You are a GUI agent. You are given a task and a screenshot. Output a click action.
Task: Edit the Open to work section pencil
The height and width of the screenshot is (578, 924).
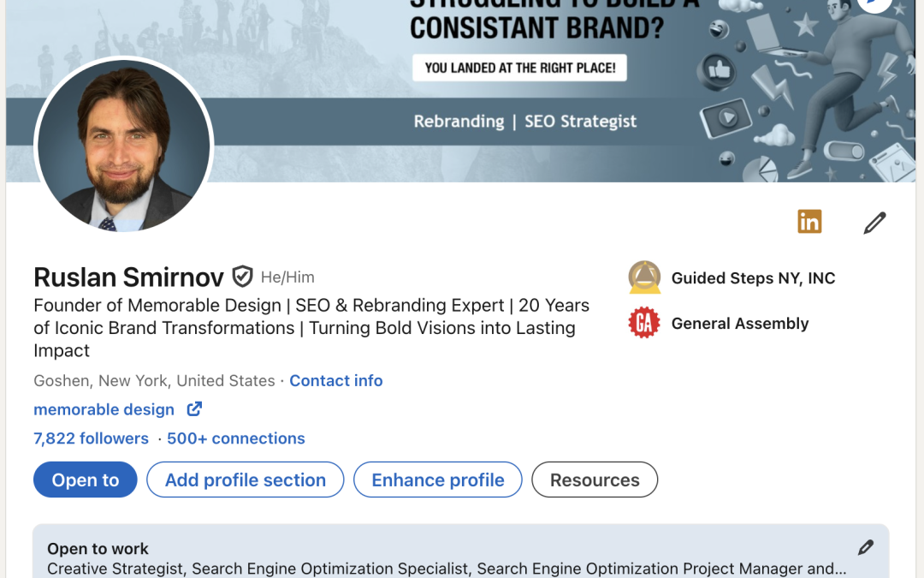click(x=865, y=547)
